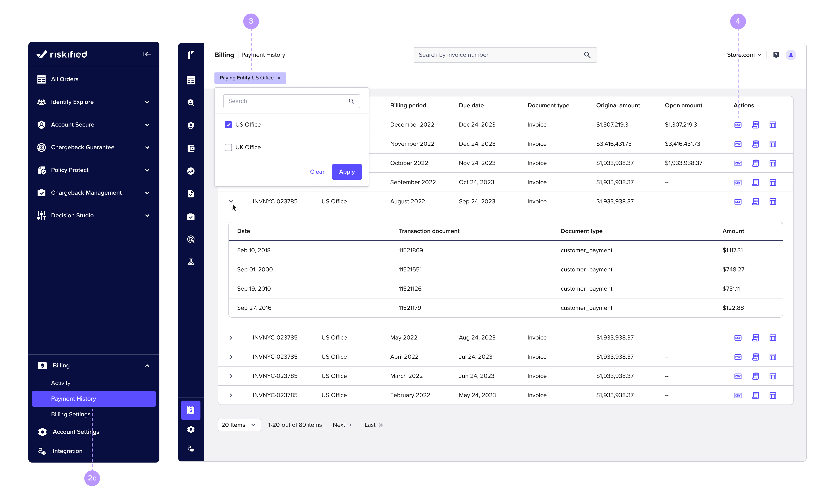Expand Identity Explore menu in sidebar
Viewport: 832px width, 504px height.
pyautogui.click(x=147, y=102)
